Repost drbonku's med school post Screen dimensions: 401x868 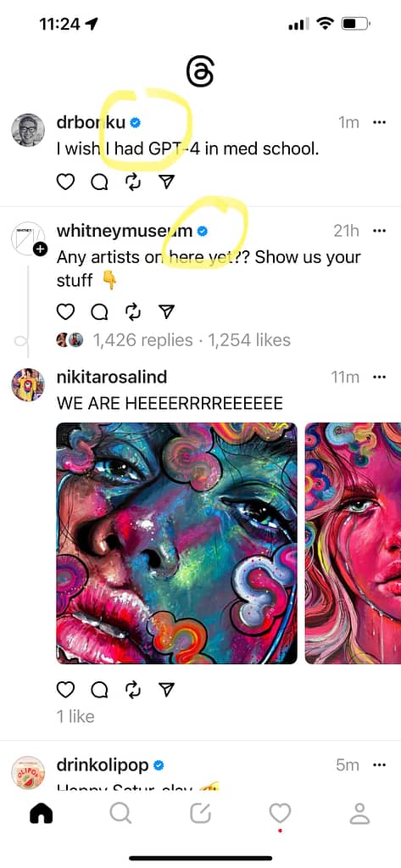[x=133, y=182]
